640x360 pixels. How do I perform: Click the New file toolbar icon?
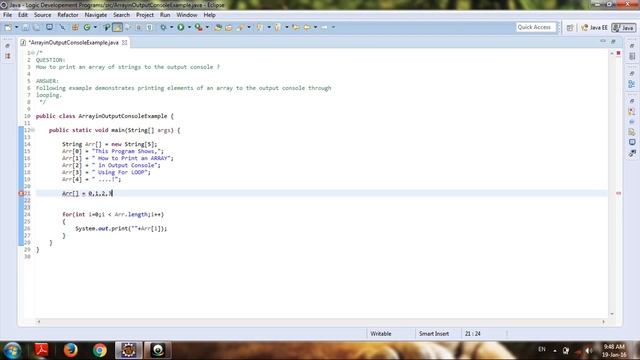click(8, 27)
